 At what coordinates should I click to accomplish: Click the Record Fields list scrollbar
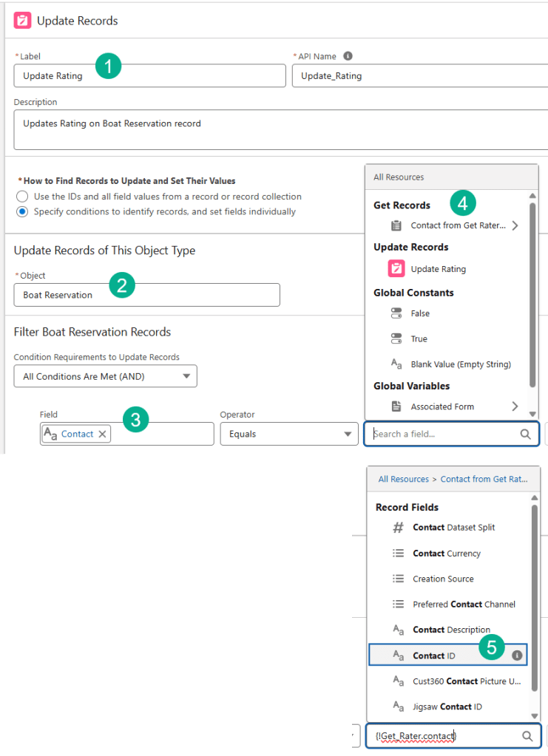coord(534,599)
